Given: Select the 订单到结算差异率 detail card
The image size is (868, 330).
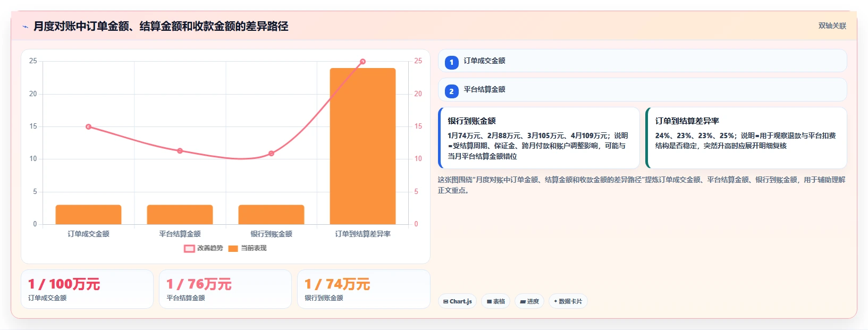Looking at the screenshot, I should [746, 138].
